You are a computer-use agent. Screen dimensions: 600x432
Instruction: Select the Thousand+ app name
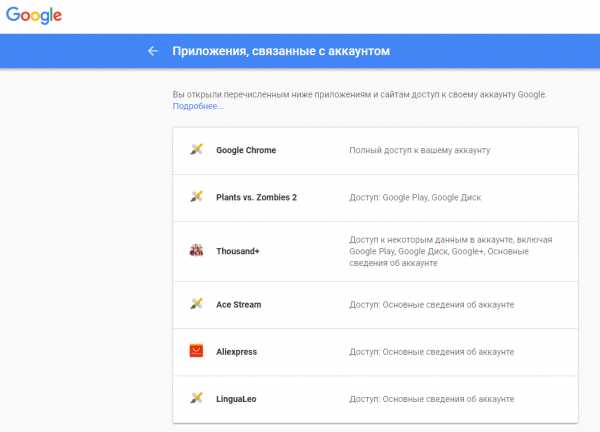tap(238, 251)
